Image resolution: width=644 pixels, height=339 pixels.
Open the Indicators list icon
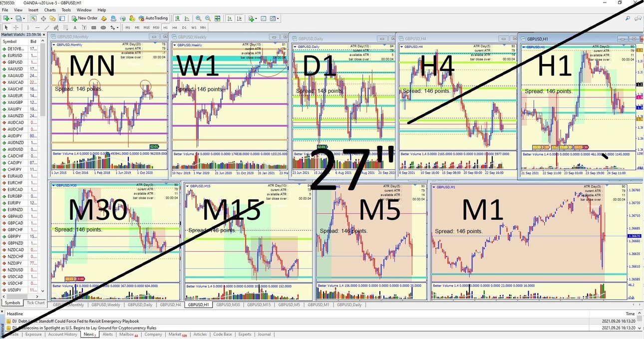tap(251, 18)
